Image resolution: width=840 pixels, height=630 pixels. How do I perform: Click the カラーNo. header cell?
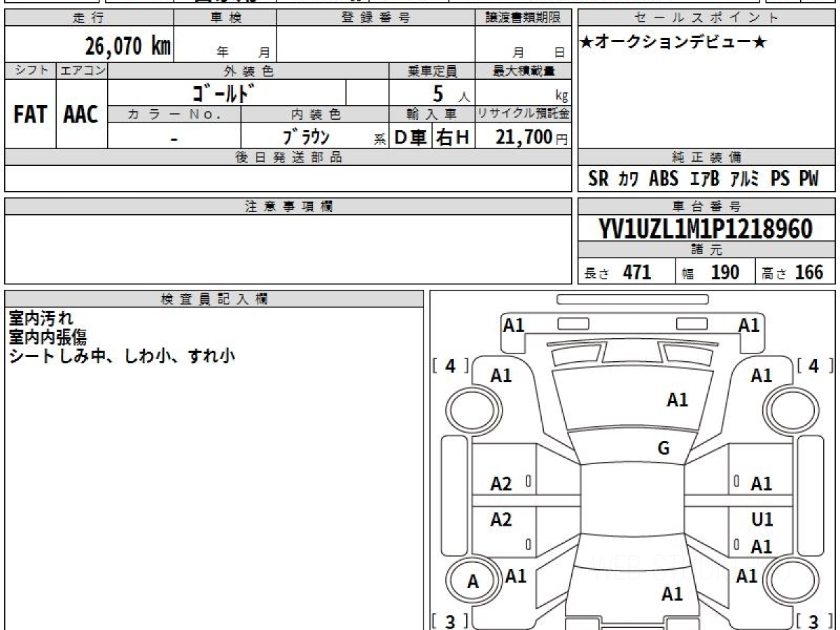pos(174,114)
